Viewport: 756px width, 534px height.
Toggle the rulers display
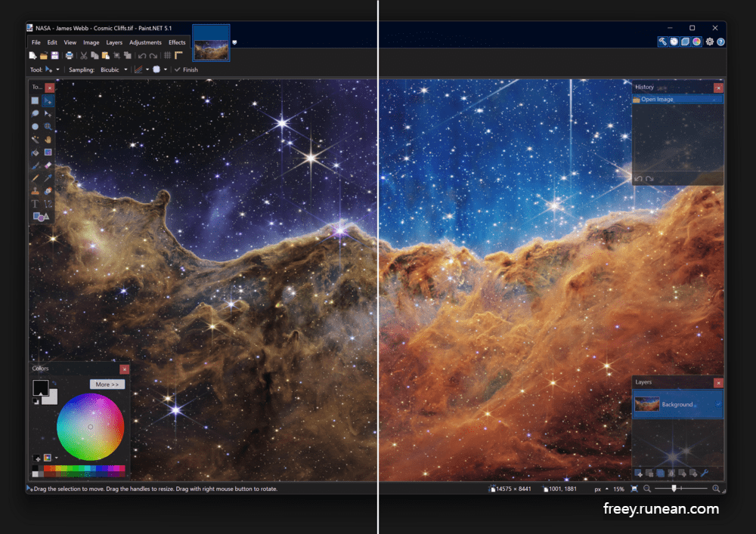pyautogui.click(x=179, y=56)
